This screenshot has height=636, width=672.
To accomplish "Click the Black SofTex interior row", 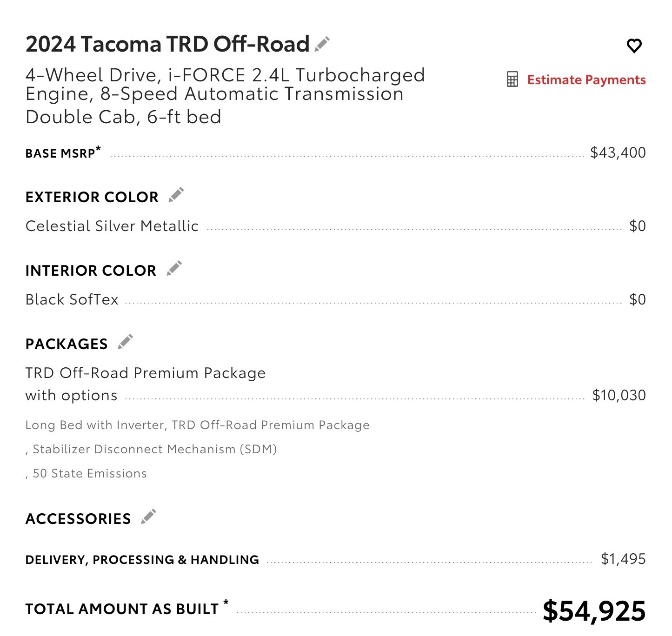I will [x=336, y=299].
